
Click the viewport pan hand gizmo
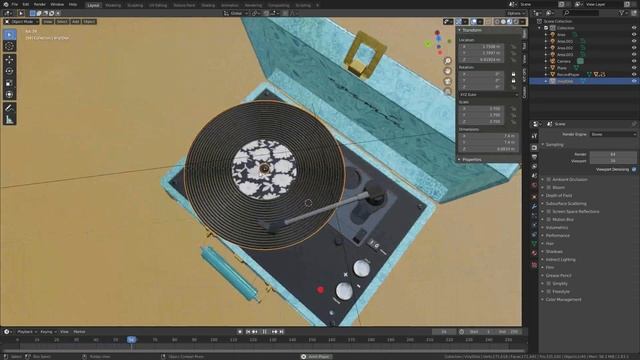[x=448, y=71]
